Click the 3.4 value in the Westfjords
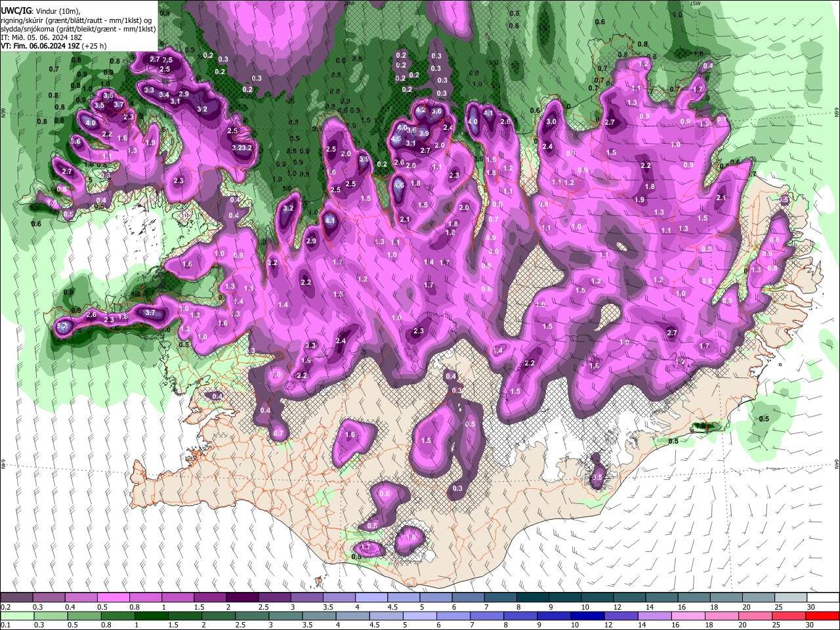 point(165,95)
